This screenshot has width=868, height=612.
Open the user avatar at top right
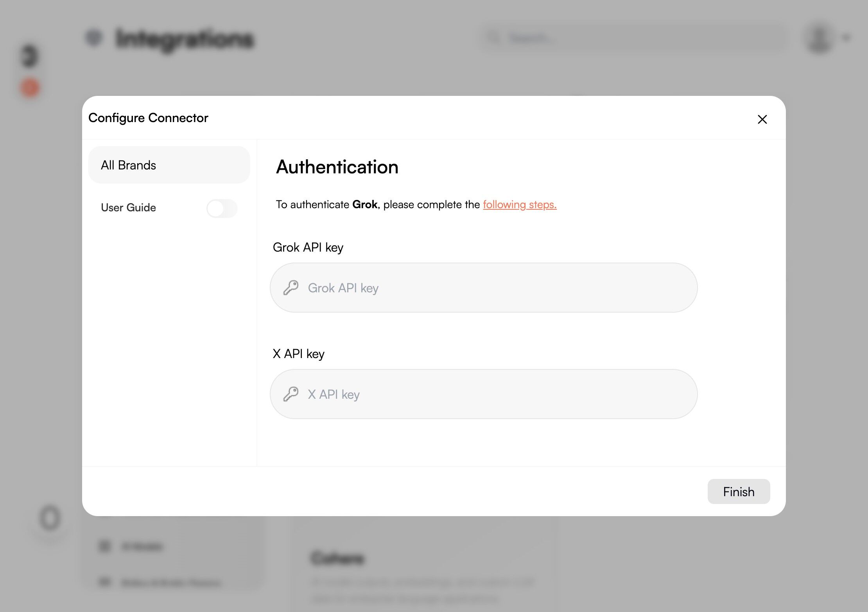tap(819, 38)
